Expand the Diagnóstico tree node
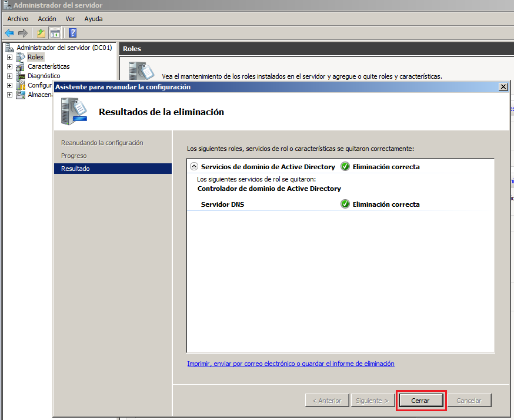The width and height of the screenshot is (514, 420). [9, 76]
